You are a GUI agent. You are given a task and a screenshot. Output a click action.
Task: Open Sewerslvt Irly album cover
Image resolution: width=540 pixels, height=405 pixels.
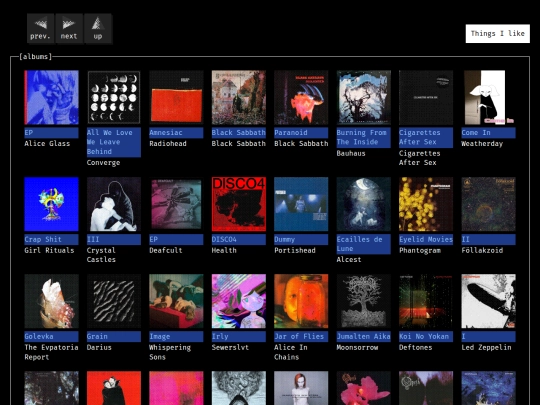pos(239,301)
